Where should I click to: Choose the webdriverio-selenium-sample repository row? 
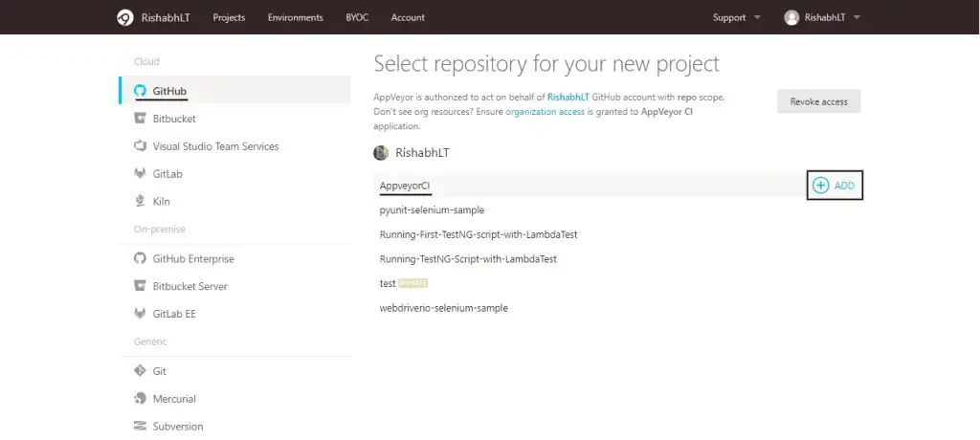443,308
